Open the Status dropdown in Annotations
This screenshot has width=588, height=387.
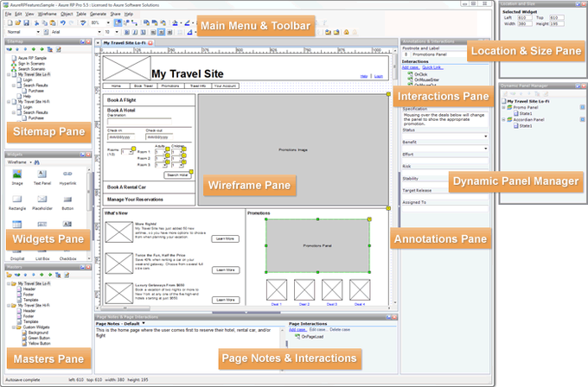(486, 136)
